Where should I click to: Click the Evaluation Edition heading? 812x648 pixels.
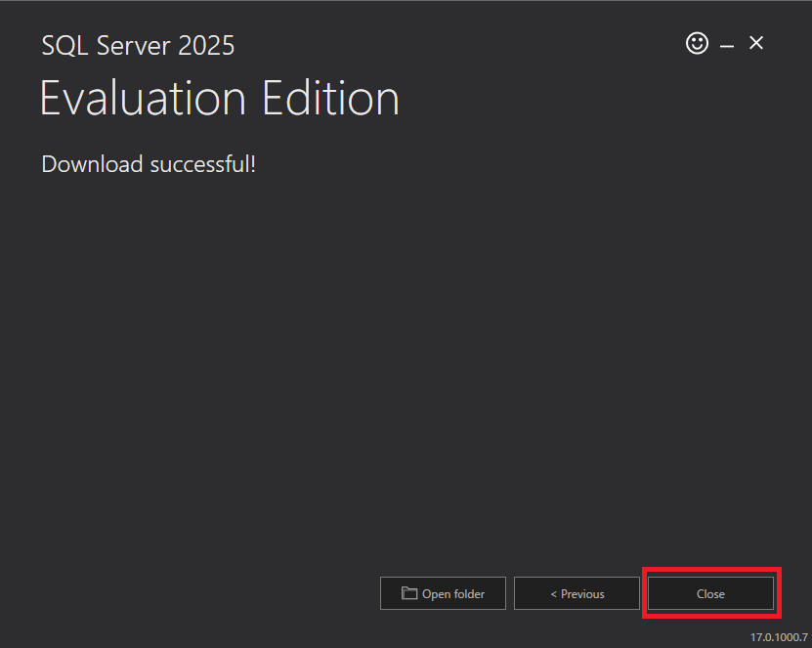click(220, 98)
